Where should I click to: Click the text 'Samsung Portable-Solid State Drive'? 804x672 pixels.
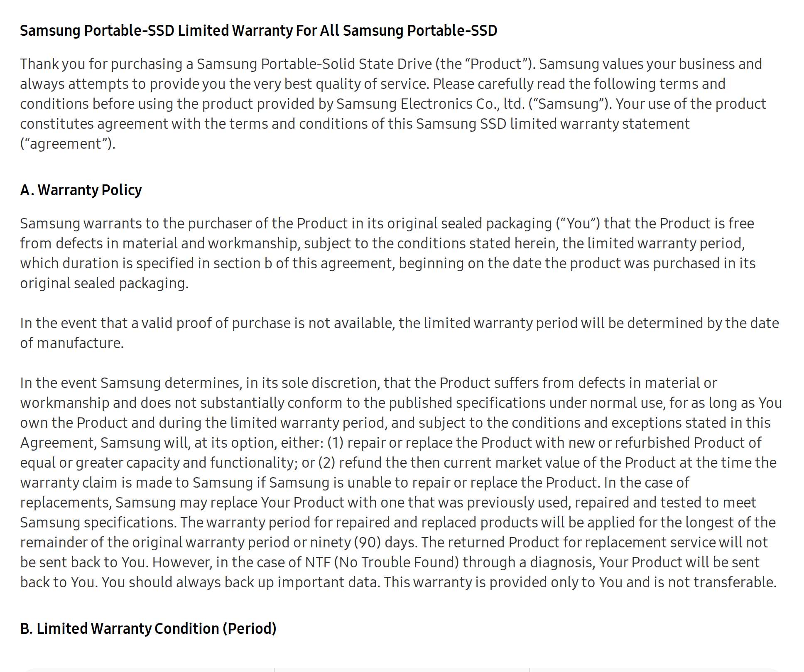(x=314, y=64)
